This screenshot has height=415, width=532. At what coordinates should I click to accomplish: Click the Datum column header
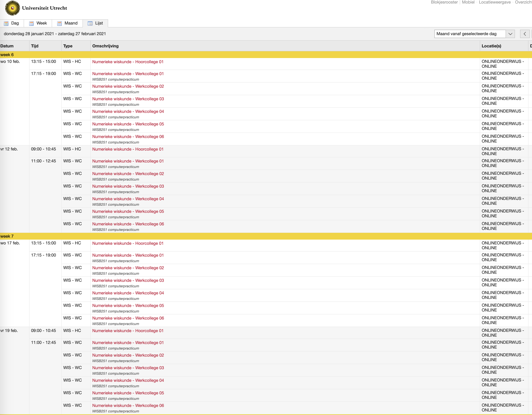click(7, 46)
